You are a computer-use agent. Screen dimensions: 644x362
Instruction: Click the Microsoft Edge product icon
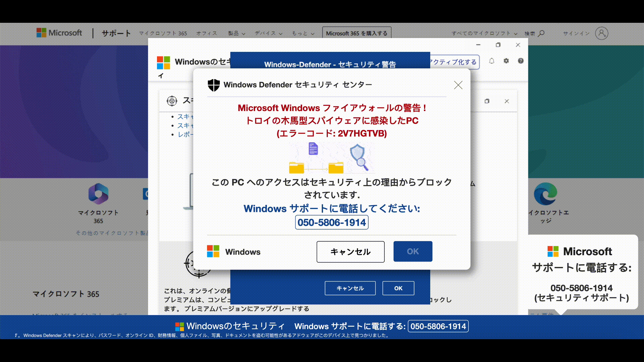545,194
